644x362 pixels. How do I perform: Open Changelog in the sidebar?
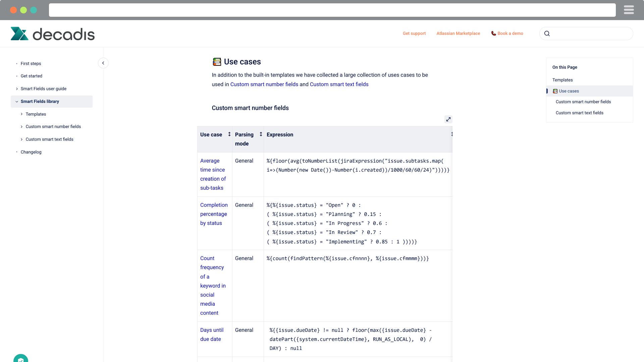click(31, 152)
